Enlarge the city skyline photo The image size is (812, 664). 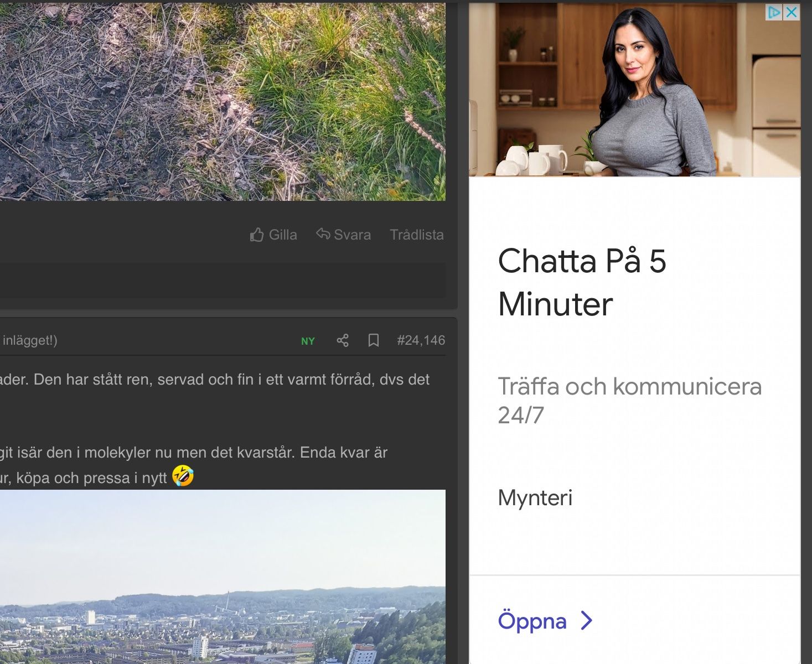tap(221, 575)
